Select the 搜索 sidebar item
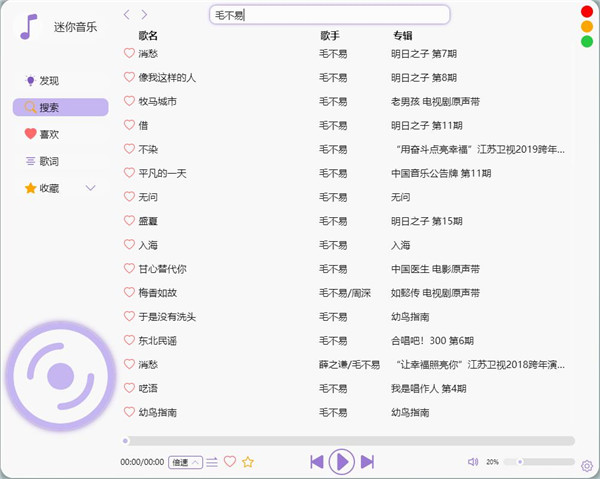 pyautogui.click(x=60, y=107)
